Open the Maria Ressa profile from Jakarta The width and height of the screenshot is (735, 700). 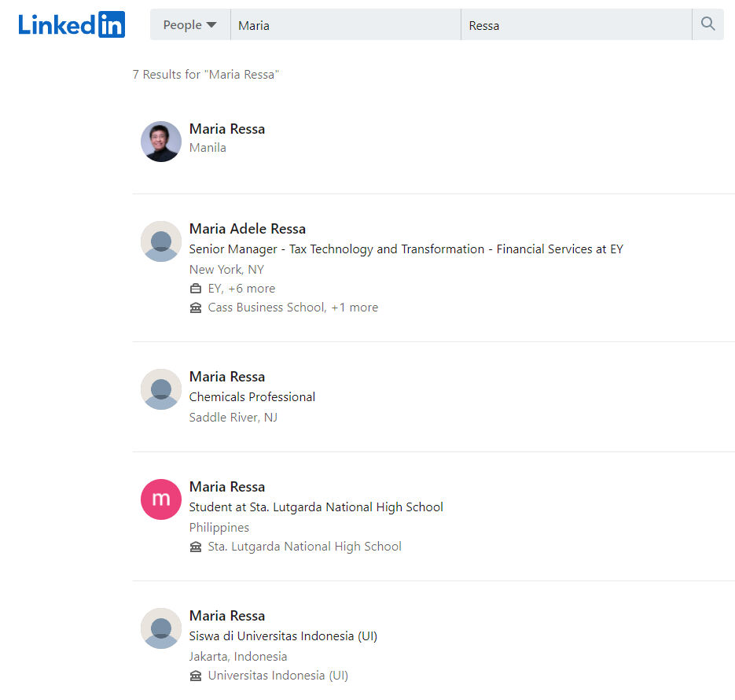click(x=227, y=616)
